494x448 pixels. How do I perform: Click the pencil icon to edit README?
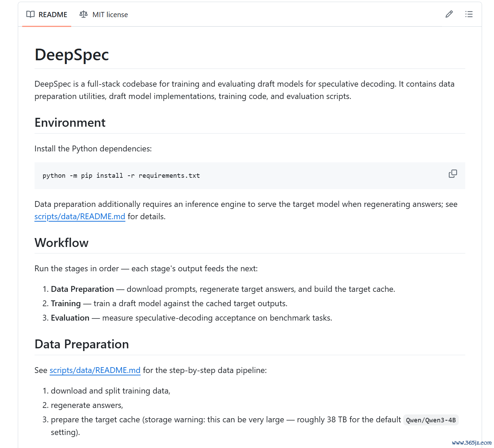[449, 14]
